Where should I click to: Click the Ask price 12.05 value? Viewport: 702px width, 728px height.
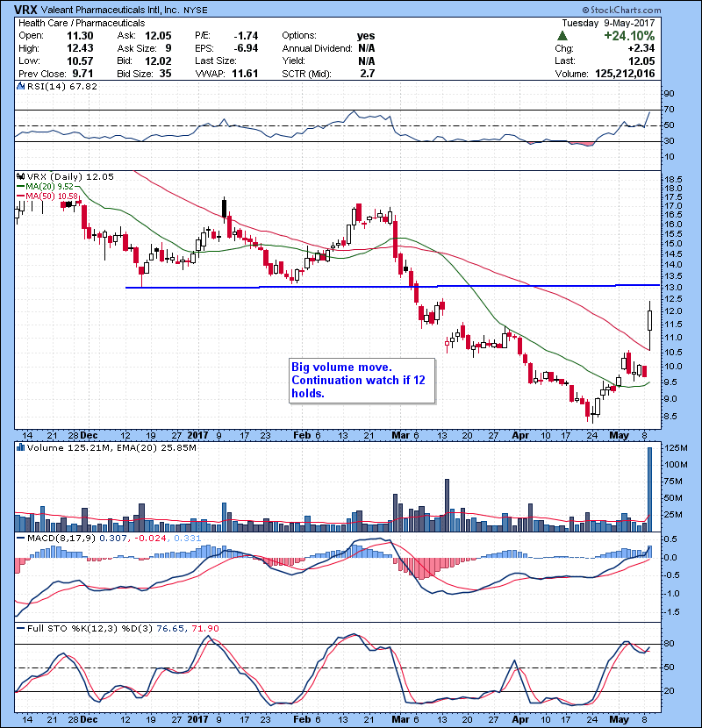click(x=158, y=36)
